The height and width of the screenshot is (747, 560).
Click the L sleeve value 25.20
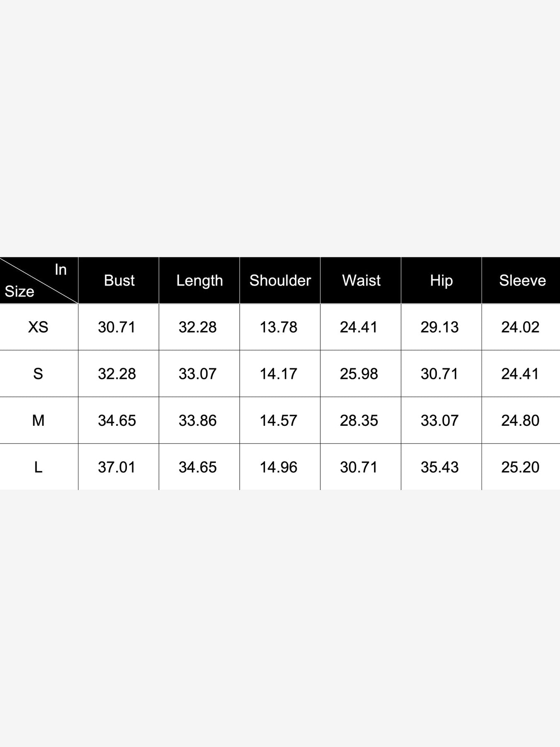(x=520, y=467)
